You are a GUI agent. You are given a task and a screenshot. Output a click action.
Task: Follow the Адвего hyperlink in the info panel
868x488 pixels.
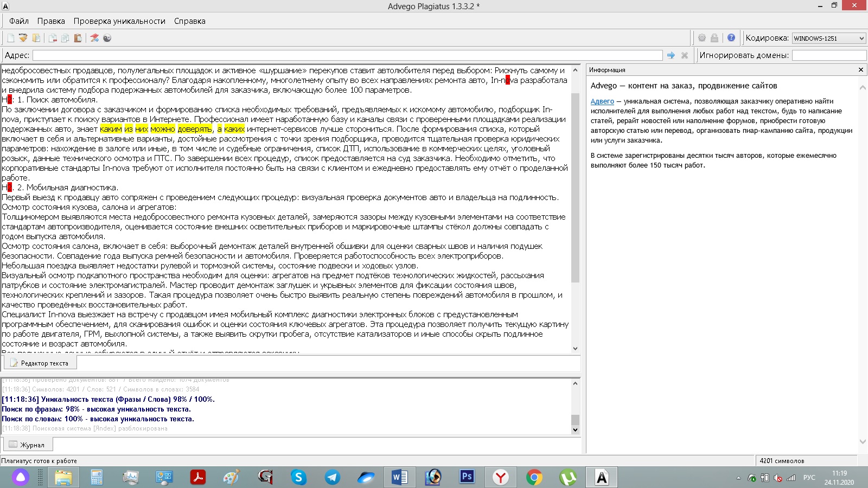click(602, 101)
